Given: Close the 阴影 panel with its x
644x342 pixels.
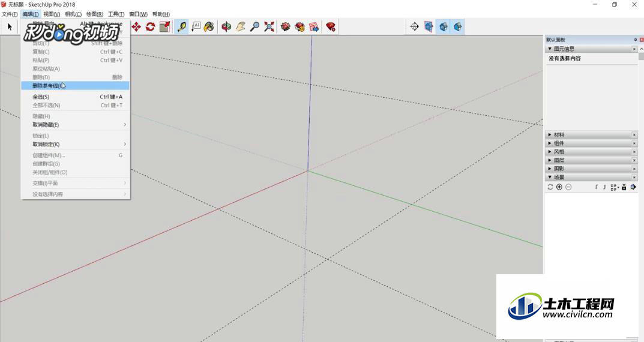Looking at the screenshot, I should click(x=634, y=169).
